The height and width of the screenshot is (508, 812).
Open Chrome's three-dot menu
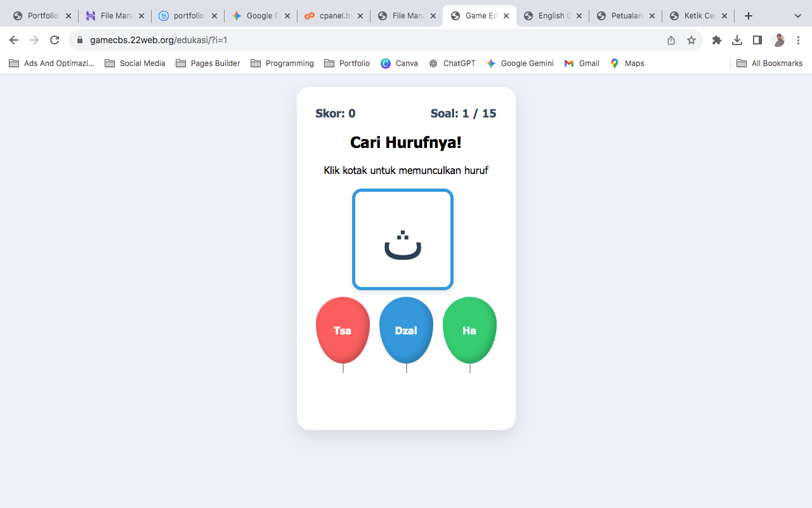tap(798, 40)
